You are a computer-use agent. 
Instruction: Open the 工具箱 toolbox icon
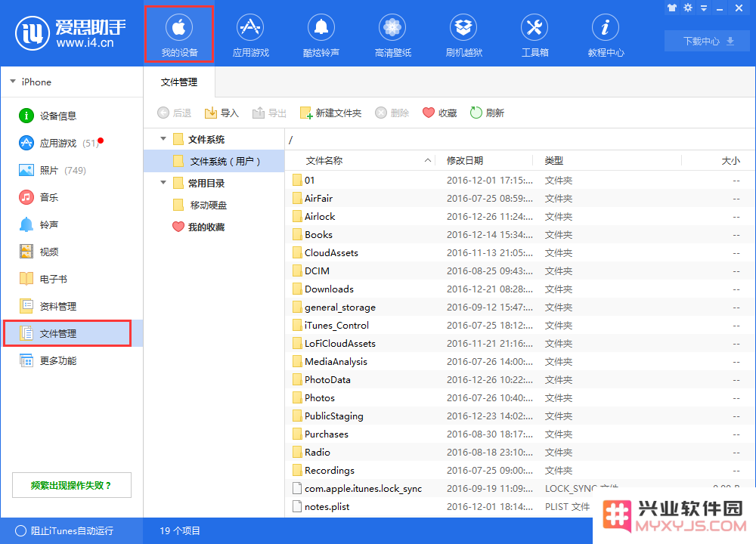534,36
